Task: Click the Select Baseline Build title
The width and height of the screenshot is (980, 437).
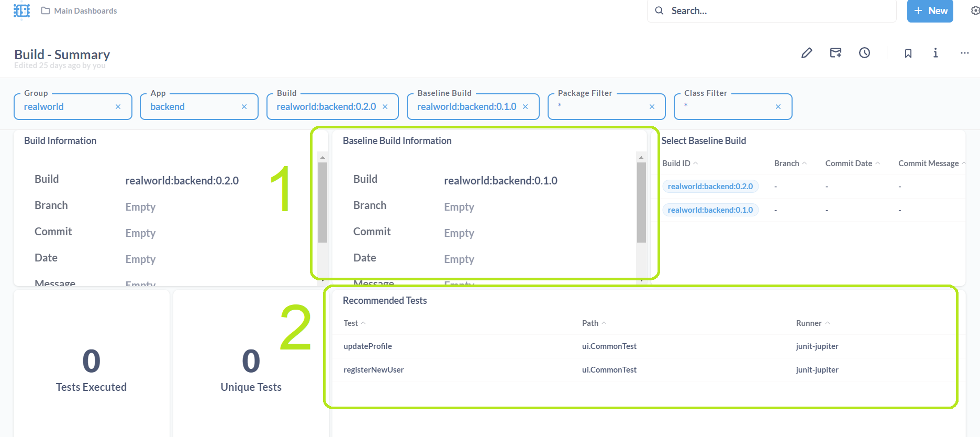Action: [704, 140]
